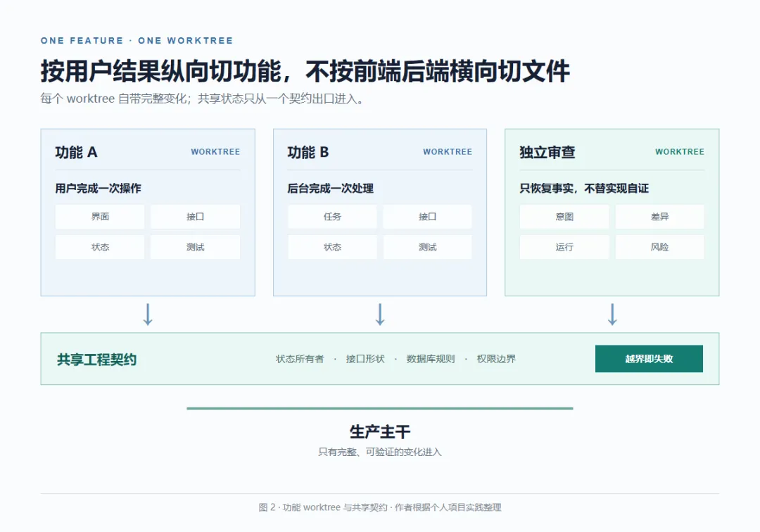
Task: Click the 用户完成一次操作 subtitle
Action: [x=98, y=188]
